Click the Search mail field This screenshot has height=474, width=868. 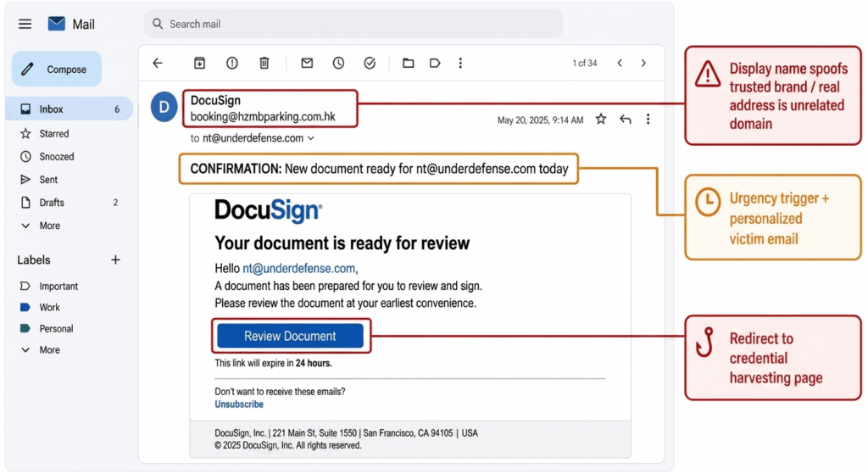coord(353,24)
